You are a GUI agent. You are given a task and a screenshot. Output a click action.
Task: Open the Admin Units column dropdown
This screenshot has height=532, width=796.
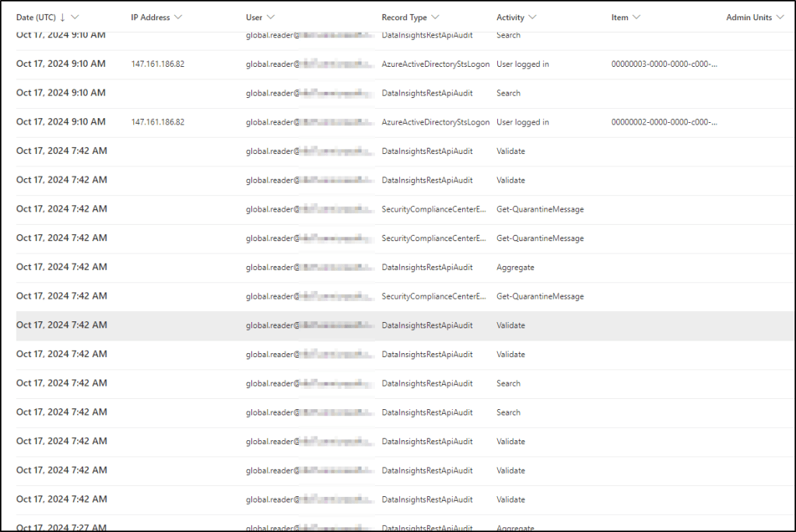(x=780, y=17)
